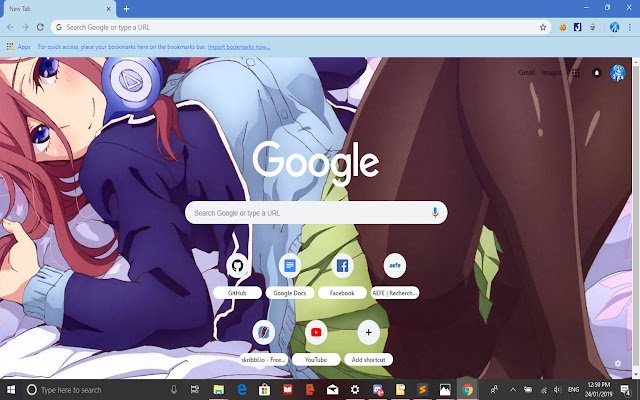Open Windows Settings gear in taskbar
640x400 pixels.
pos(355,390)
